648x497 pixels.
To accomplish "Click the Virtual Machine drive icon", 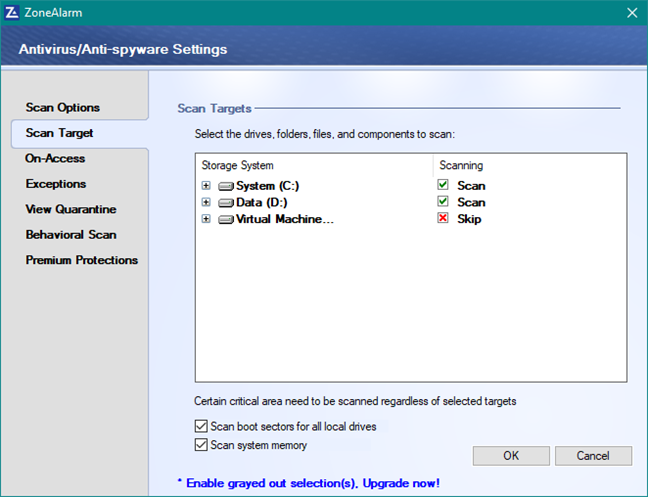I will 226,219.
